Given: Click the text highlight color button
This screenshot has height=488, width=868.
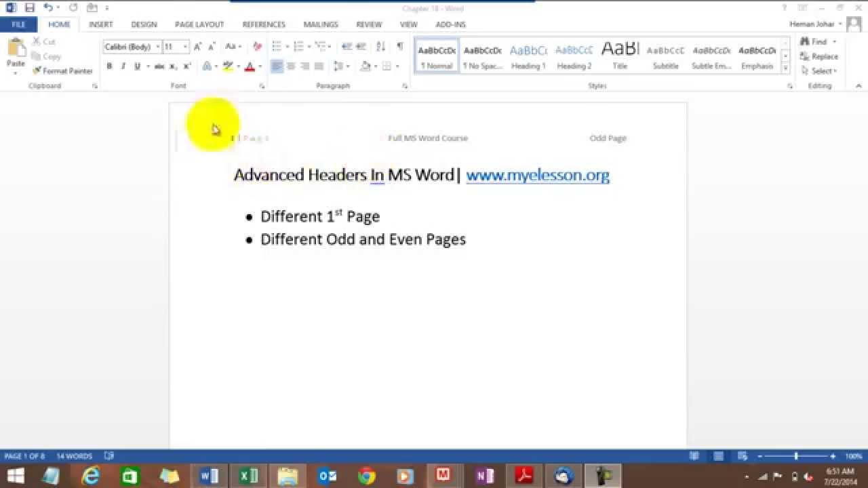Looking at the screenshot, I should pyautogui.click(x=228, y=66).
